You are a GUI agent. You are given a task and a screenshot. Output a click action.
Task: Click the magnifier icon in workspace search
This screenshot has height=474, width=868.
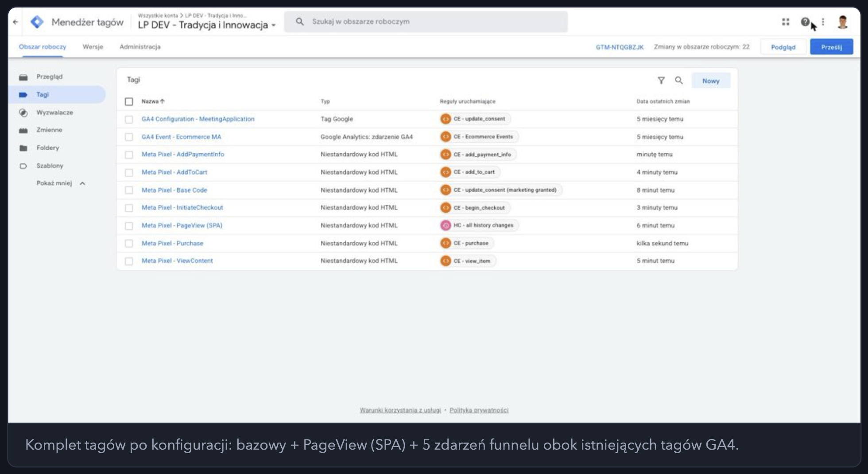coord(300,21)
